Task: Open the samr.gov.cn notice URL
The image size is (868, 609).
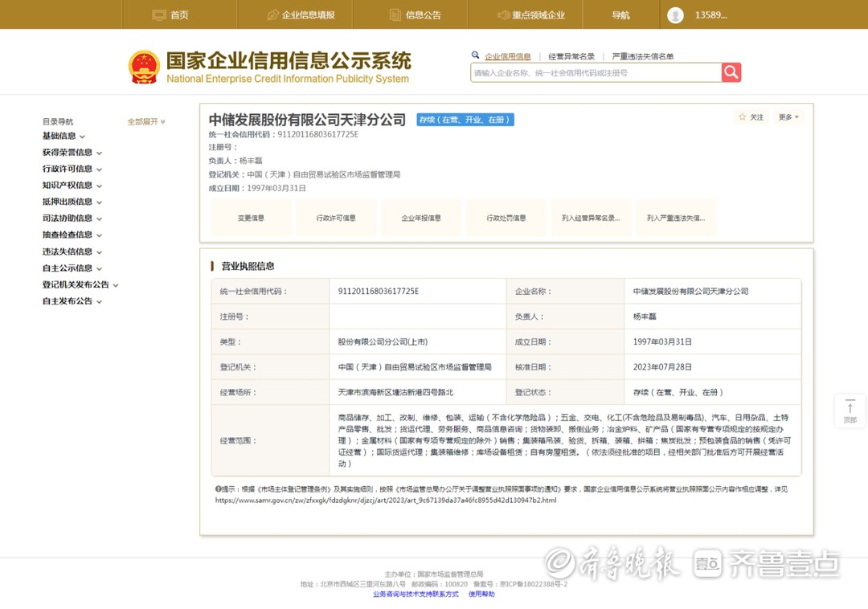Action: click(386, 500)
